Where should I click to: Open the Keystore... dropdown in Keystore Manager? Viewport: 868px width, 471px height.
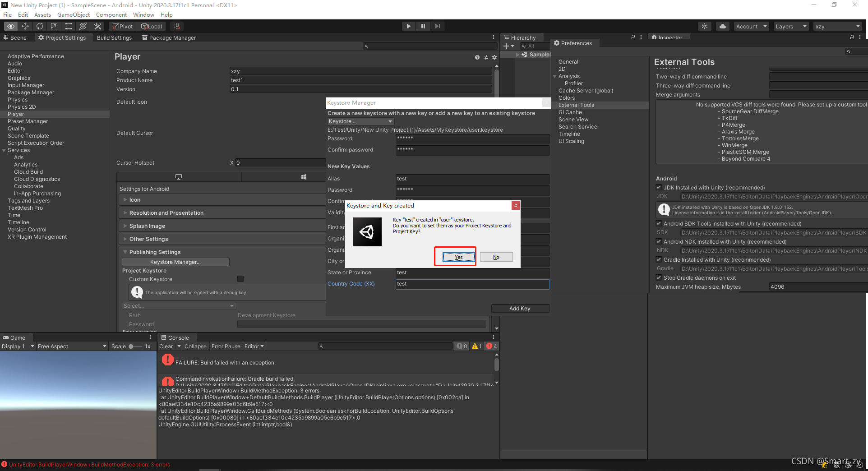pos(360,121)
